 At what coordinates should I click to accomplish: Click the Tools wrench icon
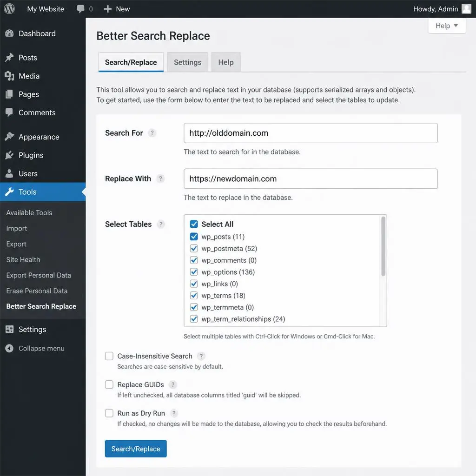(9, 192)
